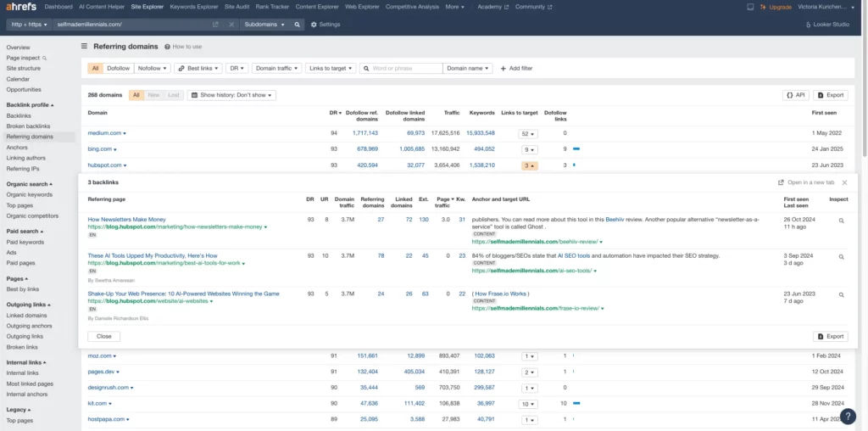Open the Nofollow dropdown
Viewport: 868px width, 431px height.
(152, 68)
